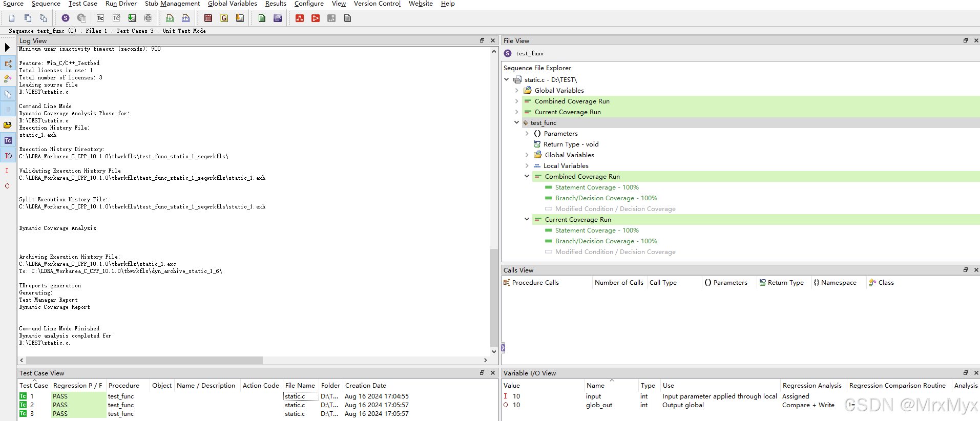
Task: Click the purple S sequence toolbar icon
Action: click(x=66, y=18)
